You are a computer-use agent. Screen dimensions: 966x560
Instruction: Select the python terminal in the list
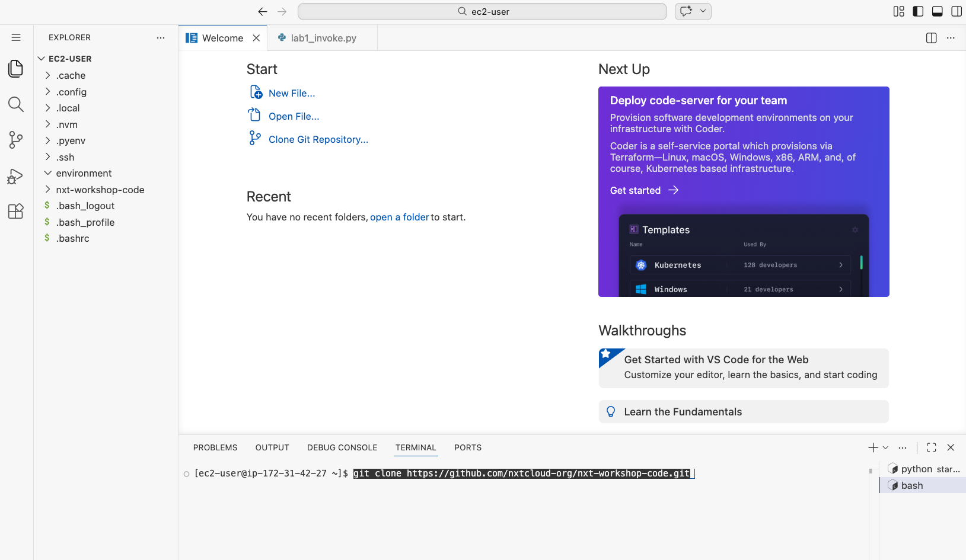click(x=923, y=469)
